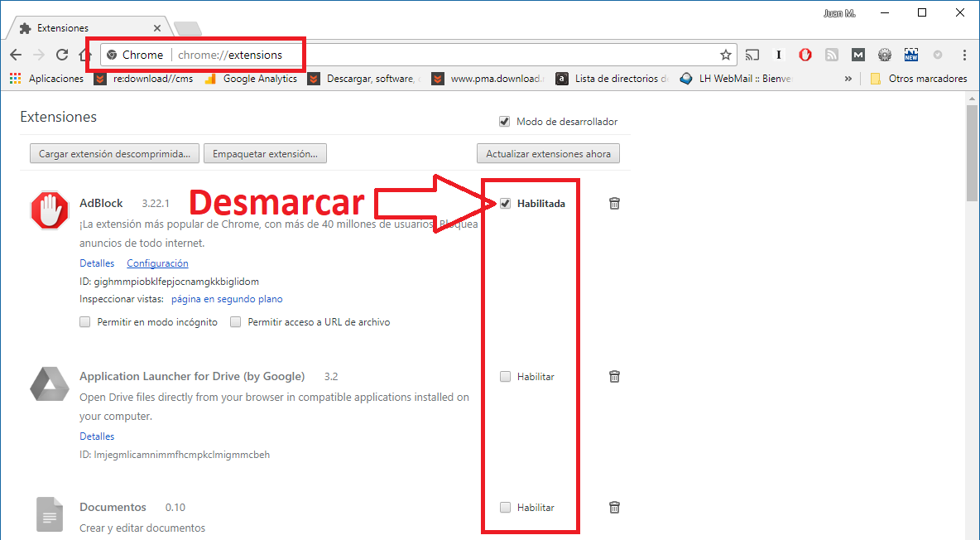The image size is (980, 540).
Task: Click AdBlock version 3.22.1 text
Action: coord(156,204)
